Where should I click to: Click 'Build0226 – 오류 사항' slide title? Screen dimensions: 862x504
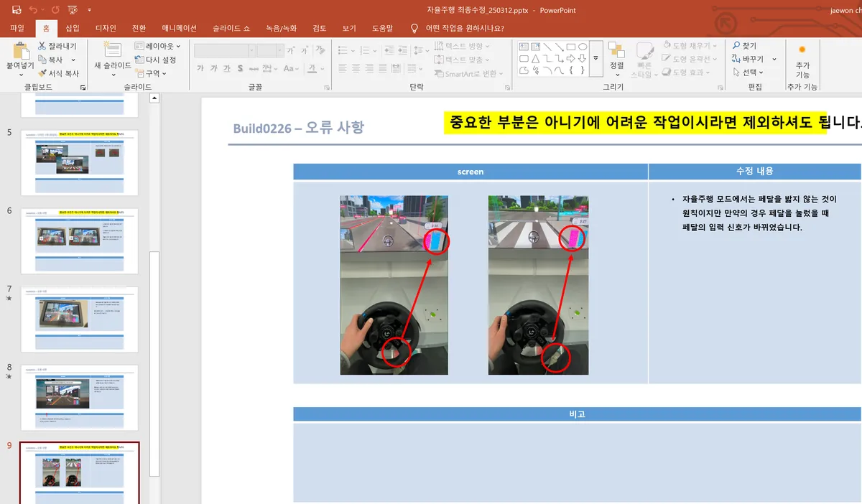pyautogui.click(x=298, y=128)
